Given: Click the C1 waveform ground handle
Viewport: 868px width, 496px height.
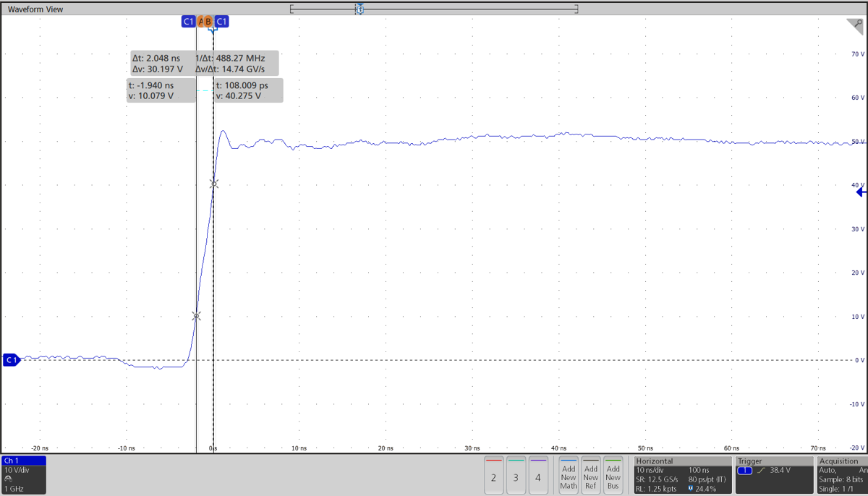Looking at the screenshot, I should (11, 360).
